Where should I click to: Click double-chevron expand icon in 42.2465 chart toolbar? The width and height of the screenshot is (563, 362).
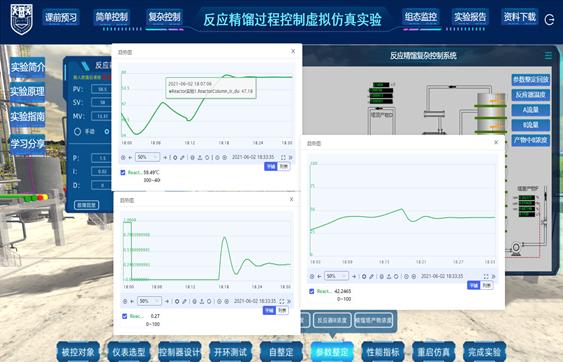[493, 276]
